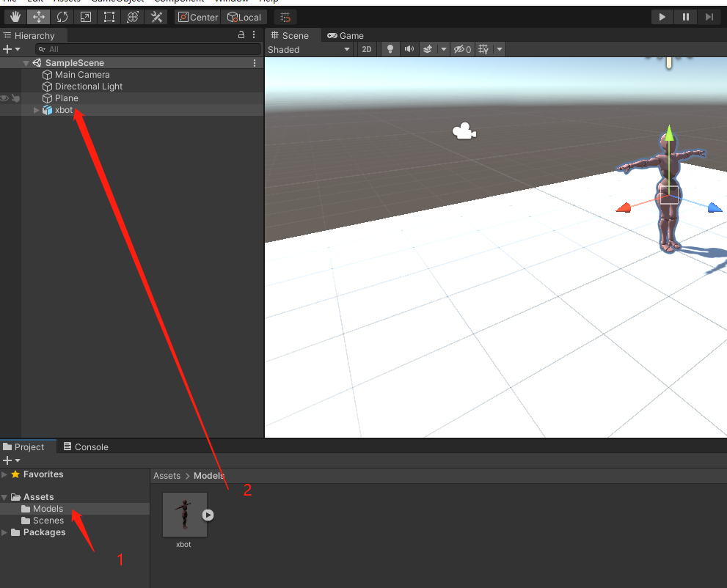Switch to the Project tab
Image resolution: width=727 pixels, height=588 pixels.
click(x=23, y=447)
